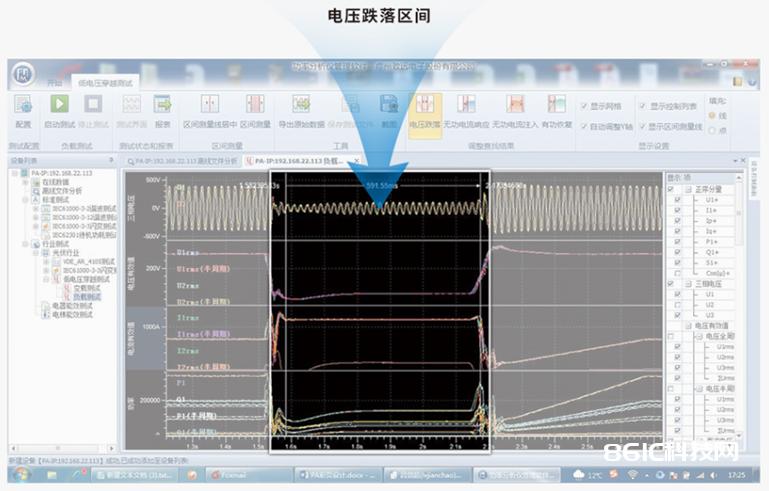Select 空载测试 in the device tree
Image resolution: width=769 pixels, height=491 pixels.
pos(87,288)
